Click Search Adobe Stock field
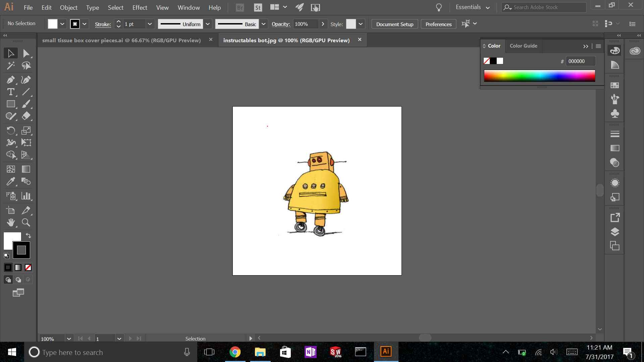Image resolution: width=644 pixels, height=362 pixels. 544,7
